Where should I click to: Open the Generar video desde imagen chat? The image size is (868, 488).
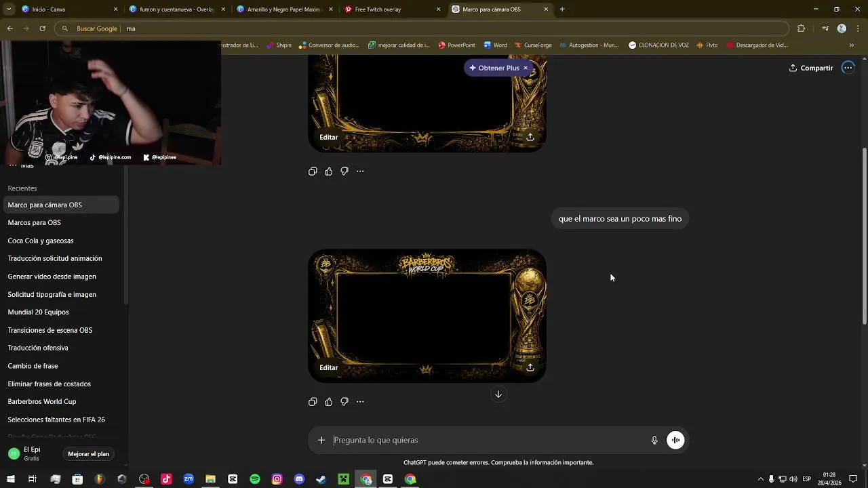coord(60,277)
